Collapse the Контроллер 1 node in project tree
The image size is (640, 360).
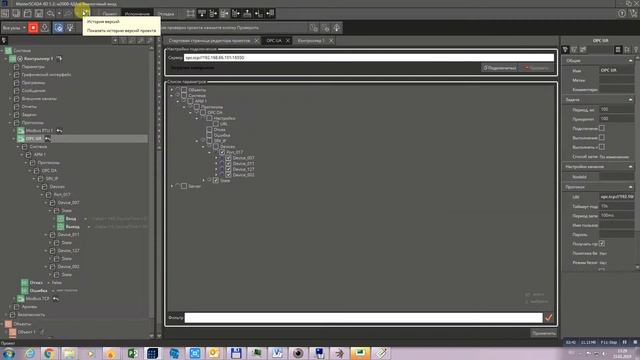pyautogui.click(x=6, y=59)
